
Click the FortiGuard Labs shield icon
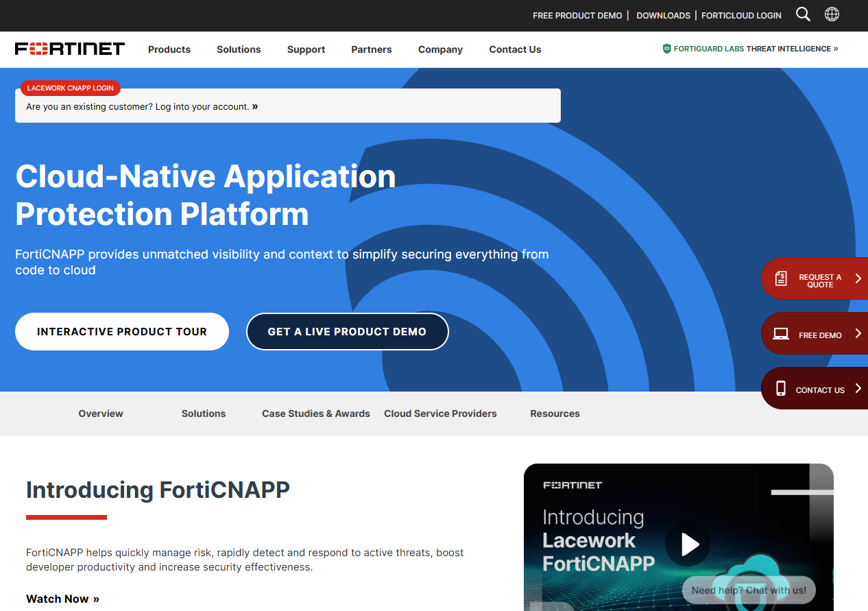point(666,49)
